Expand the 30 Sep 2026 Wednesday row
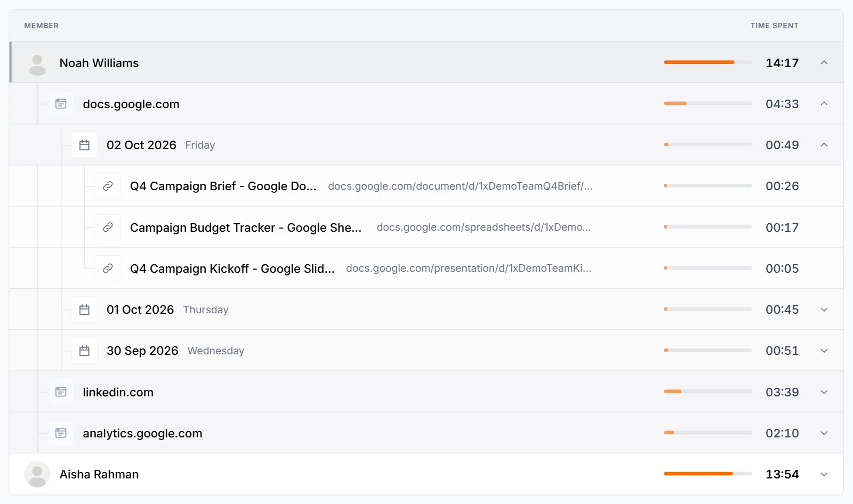 [x=824, y=351]
